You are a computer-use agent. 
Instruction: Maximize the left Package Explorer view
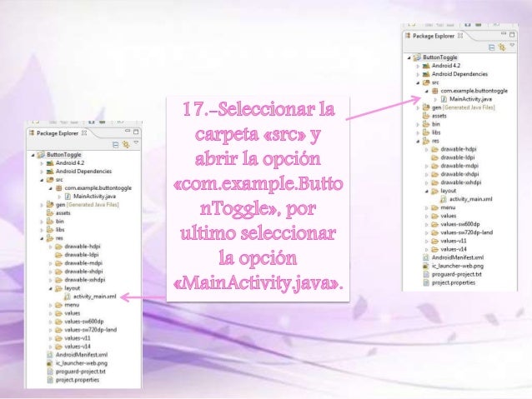pyautogui.click(x=136, y=132)
